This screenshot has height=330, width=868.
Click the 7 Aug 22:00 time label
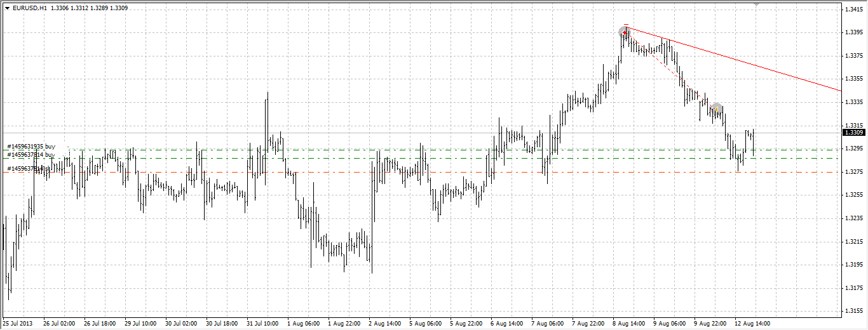[x=588, y=323]
